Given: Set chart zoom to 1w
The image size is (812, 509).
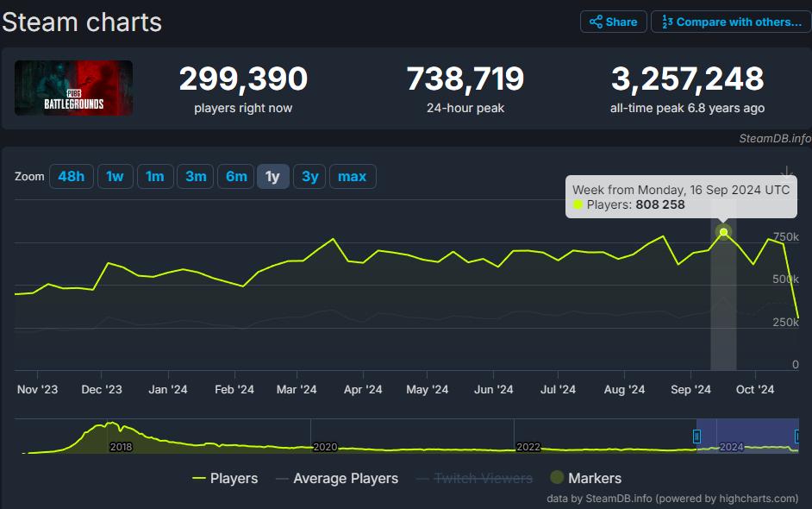Looking at the screenshot, I should click(x=115, y=177).
